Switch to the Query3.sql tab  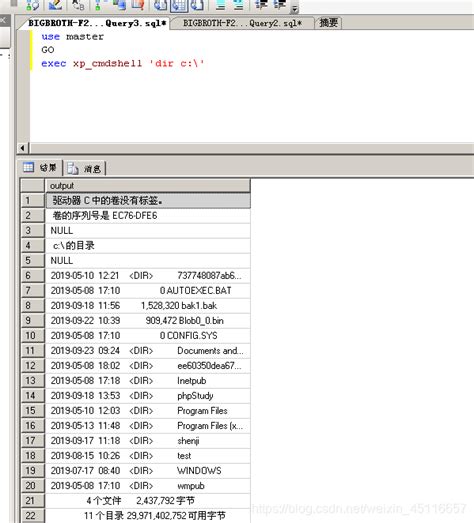[97, 23]
